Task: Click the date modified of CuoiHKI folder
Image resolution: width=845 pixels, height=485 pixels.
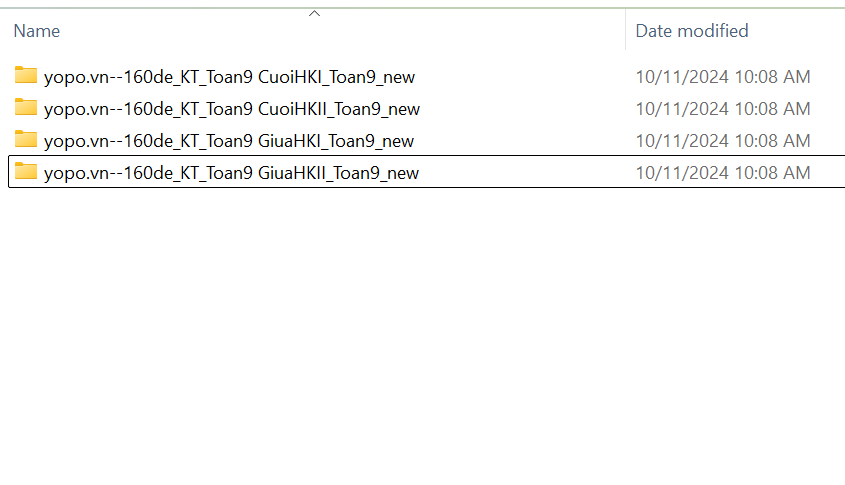Action: [x=722, y=77]
